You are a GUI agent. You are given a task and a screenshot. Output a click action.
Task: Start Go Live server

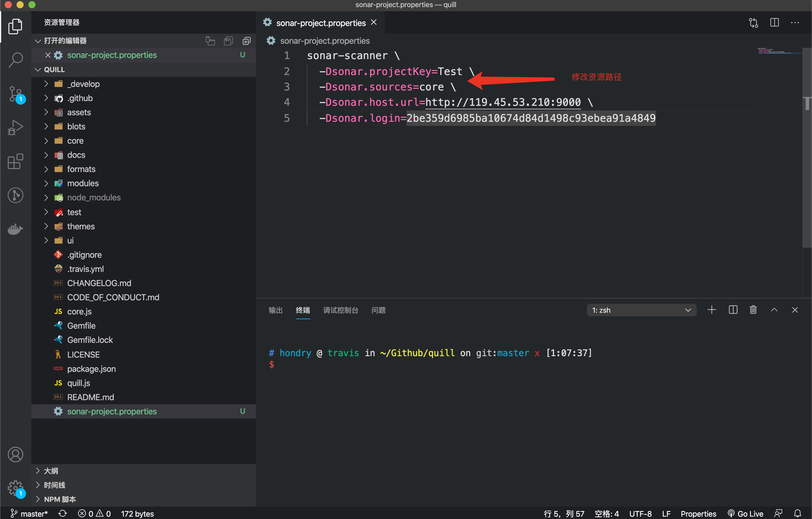pyautogui.click(x=746, y=513)
